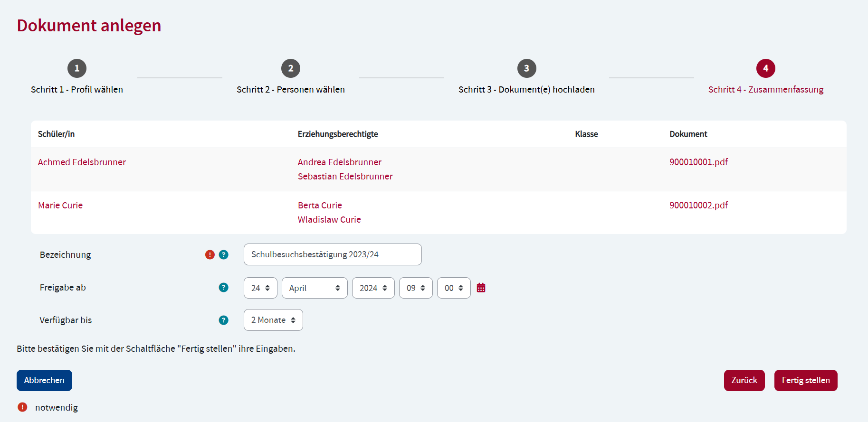
Task: Open the hour dropdown showing 09
Action: (x=416, y=288)
